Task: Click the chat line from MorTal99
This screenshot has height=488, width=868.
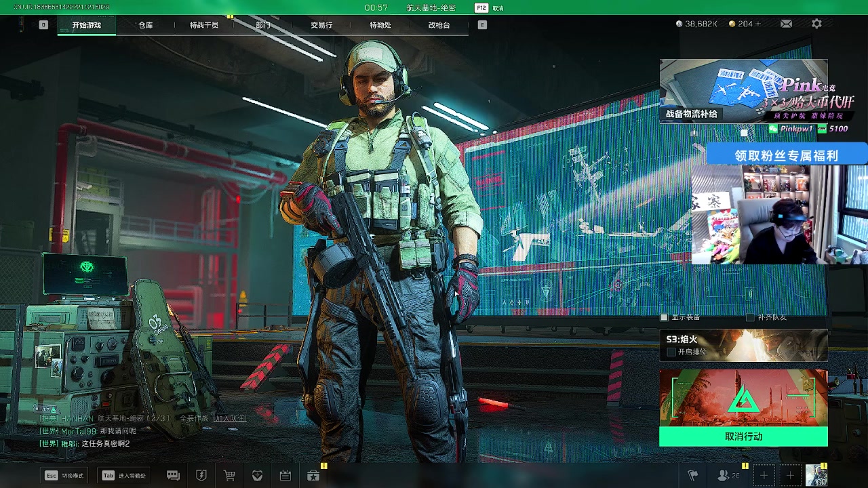Action: coord(88,431)
